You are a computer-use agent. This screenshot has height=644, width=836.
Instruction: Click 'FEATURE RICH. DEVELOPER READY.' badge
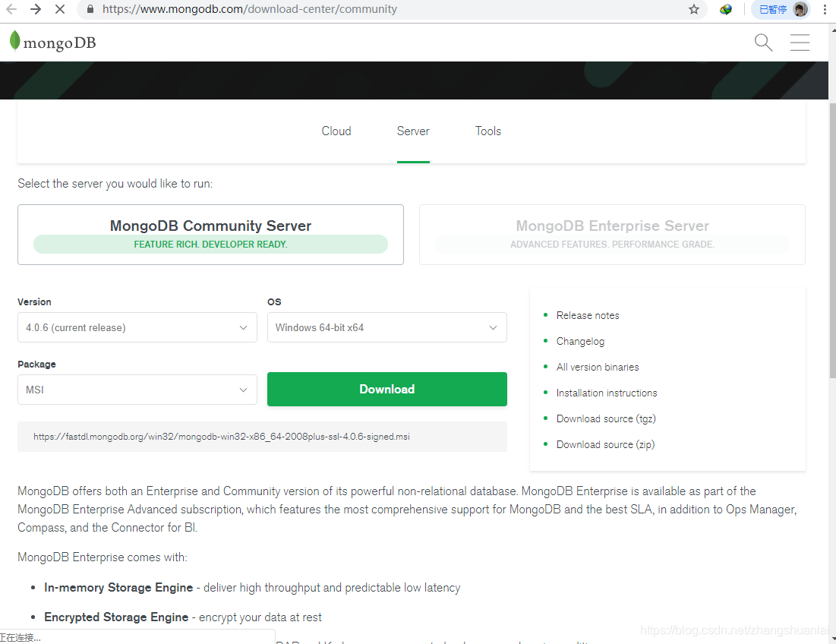tap(210, 245)
